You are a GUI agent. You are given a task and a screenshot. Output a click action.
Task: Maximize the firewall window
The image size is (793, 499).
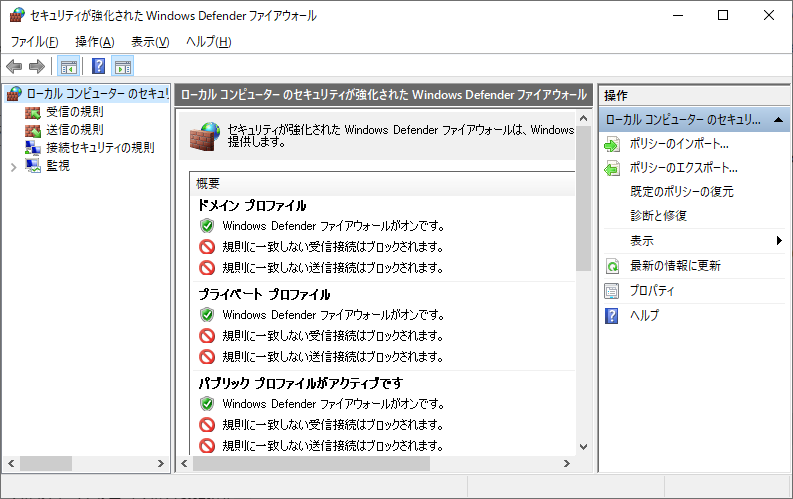coord(723,15)
